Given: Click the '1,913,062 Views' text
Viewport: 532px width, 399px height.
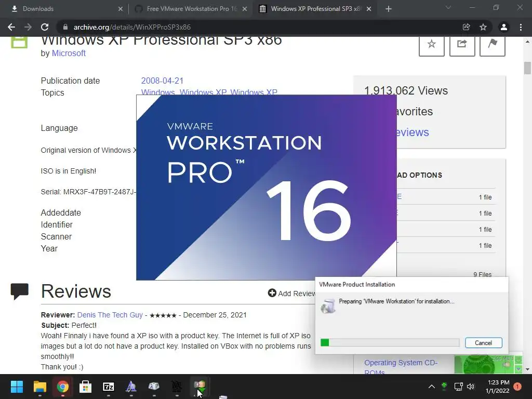Looking at the screenshot, I should 406,90.
